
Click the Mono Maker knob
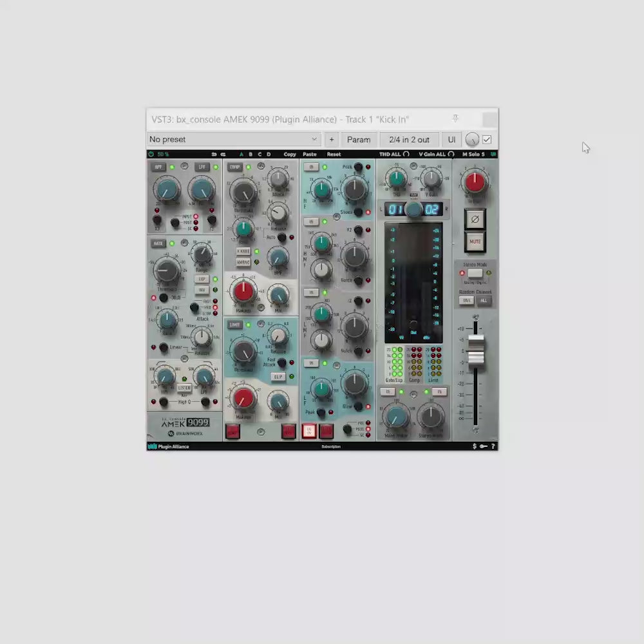point(396,417)
